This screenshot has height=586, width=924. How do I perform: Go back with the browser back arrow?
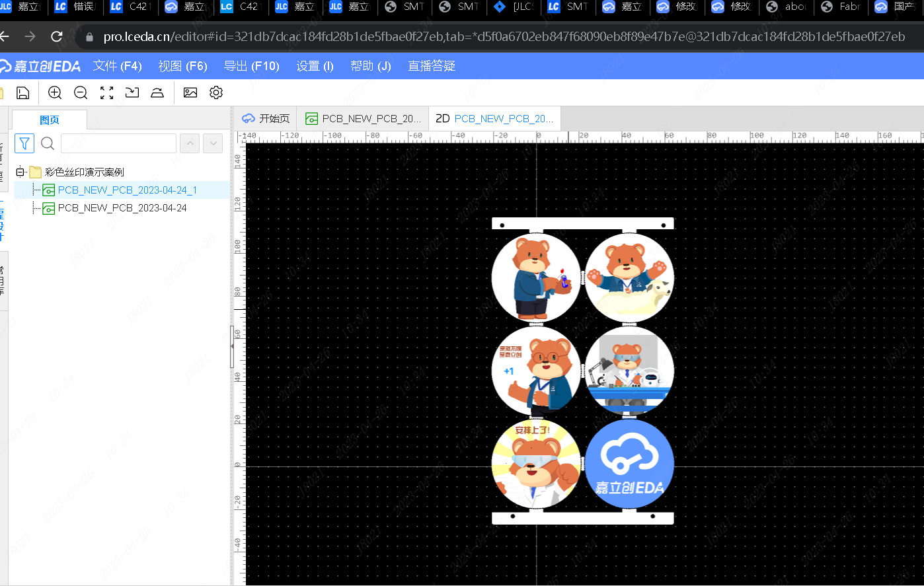tap(4, 36)
